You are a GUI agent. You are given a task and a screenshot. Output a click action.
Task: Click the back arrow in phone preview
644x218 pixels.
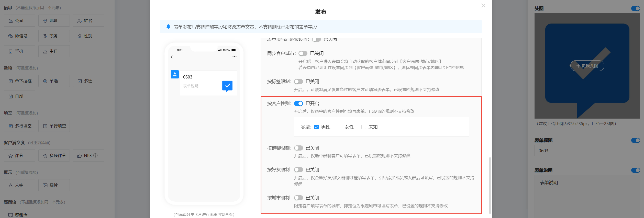172,57
